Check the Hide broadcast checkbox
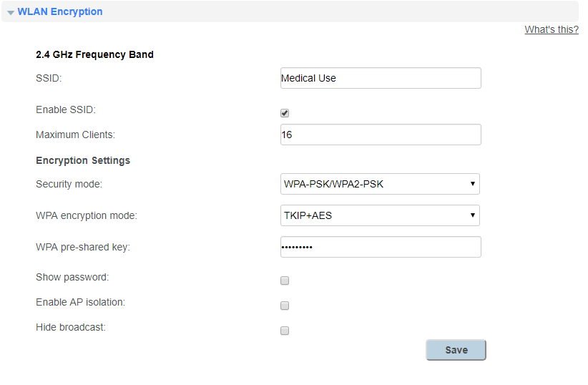 click(x=285, y=331)
